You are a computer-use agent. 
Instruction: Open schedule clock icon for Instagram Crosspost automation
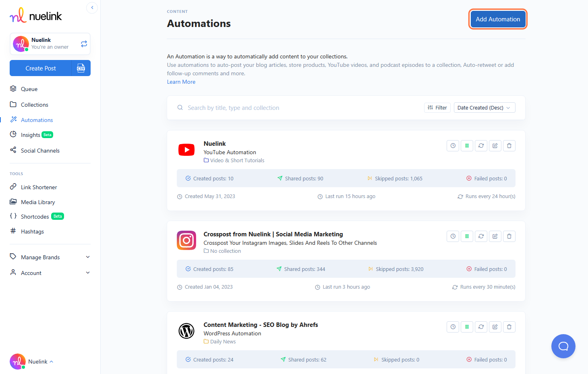pyautogui.click(x=453, y=236)
